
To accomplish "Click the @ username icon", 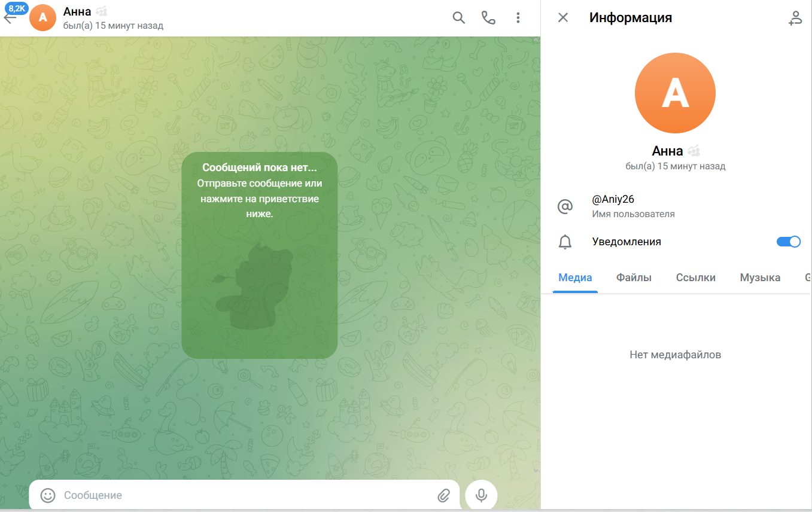I will click(x=565, y=206).
